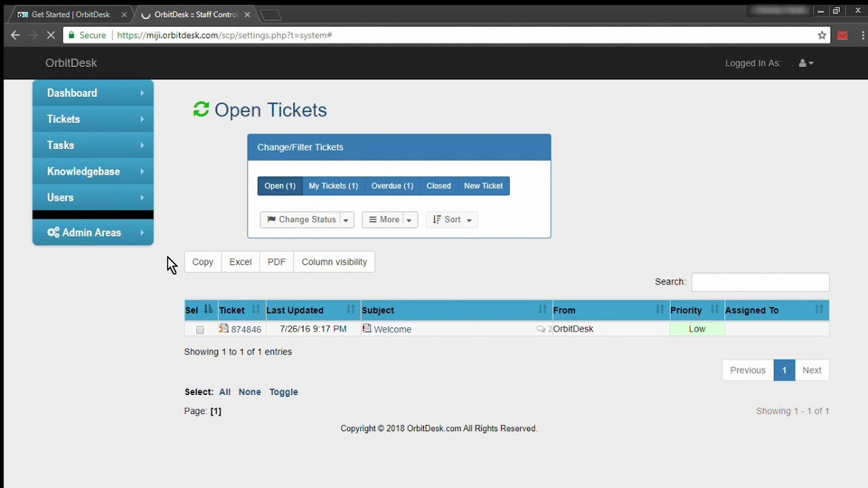Click the thread count speech bubble icon
Screen dimensions: 868x488
(x=540, y=329)
